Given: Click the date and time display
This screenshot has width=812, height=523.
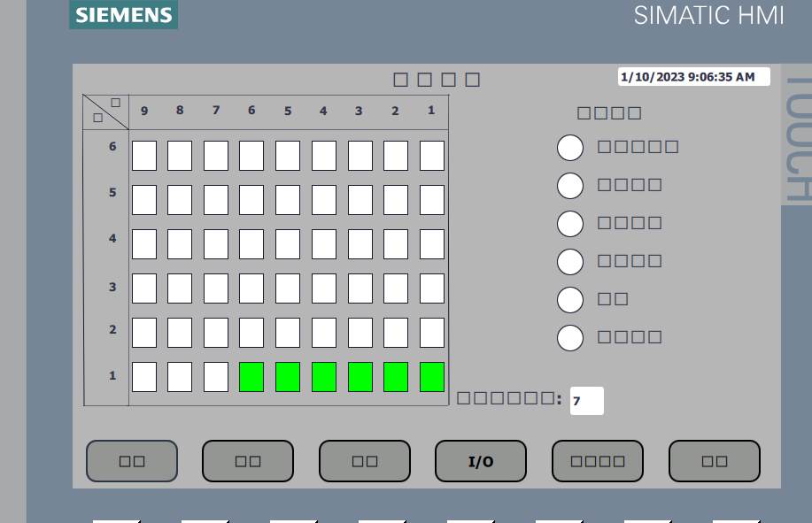Looking at the screenshot, I should tap(693, 77).
